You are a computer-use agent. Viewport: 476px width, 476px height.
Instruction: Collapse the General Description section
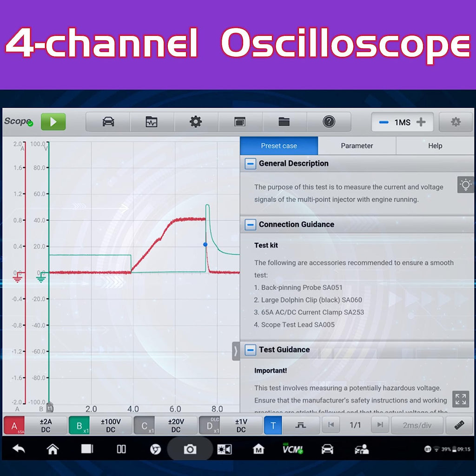tap(250, 164)
